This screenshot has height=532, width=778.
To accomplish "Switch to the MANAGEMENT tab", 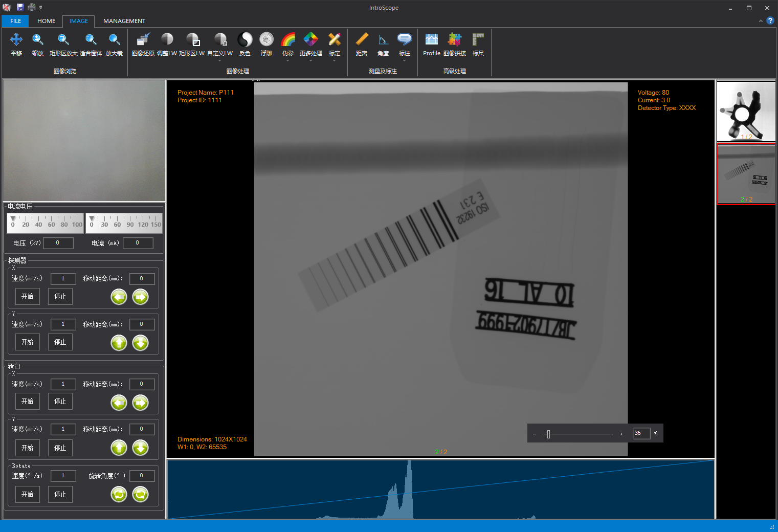I will 124,21.
